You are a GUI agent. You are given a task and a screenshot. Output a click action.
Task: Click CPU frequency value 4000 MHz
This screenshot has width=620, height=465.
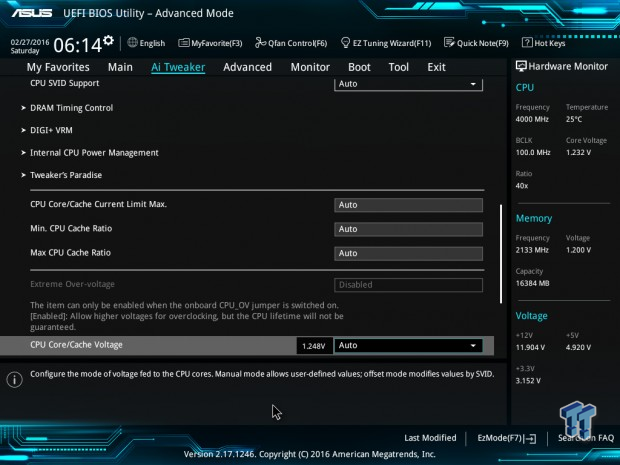click(x=532, y=119)
